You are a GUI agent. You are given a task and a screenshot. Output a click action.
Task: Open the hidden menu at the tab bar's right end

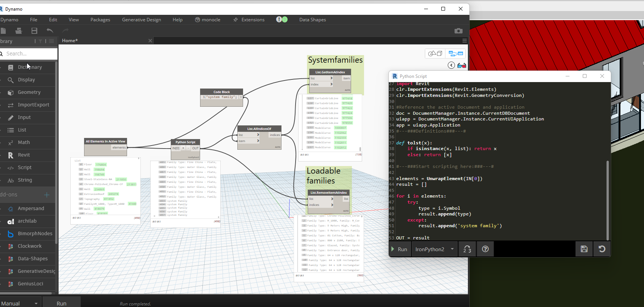point(464,41)
